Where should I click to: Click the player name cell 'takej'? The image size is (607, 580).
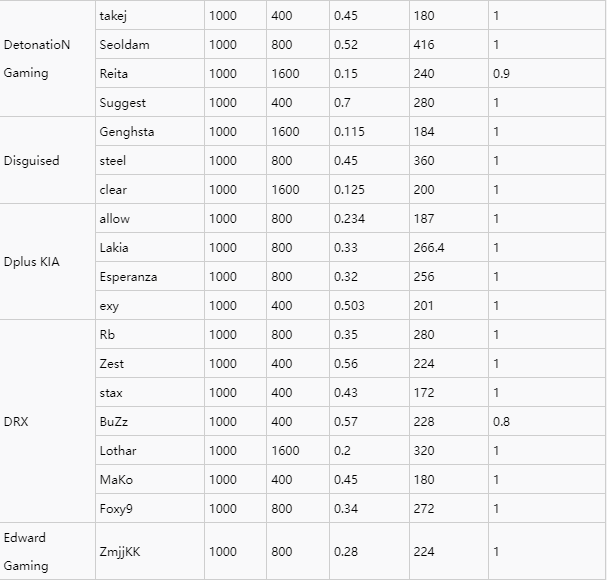pos(113,16)
